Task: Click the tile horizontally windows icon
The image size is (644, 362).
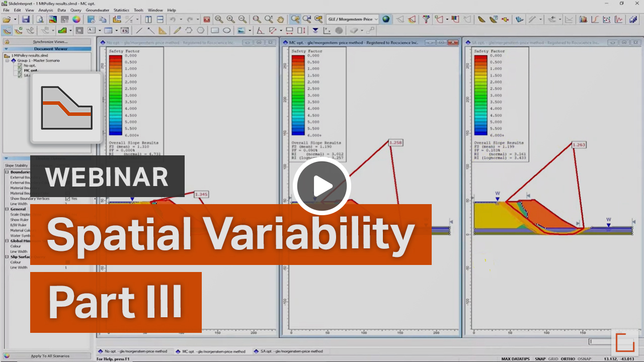Action: tap(160, 19)
